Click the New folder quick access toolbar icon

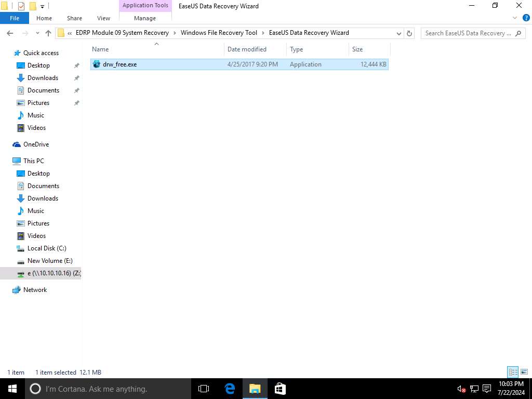(33, 6)
